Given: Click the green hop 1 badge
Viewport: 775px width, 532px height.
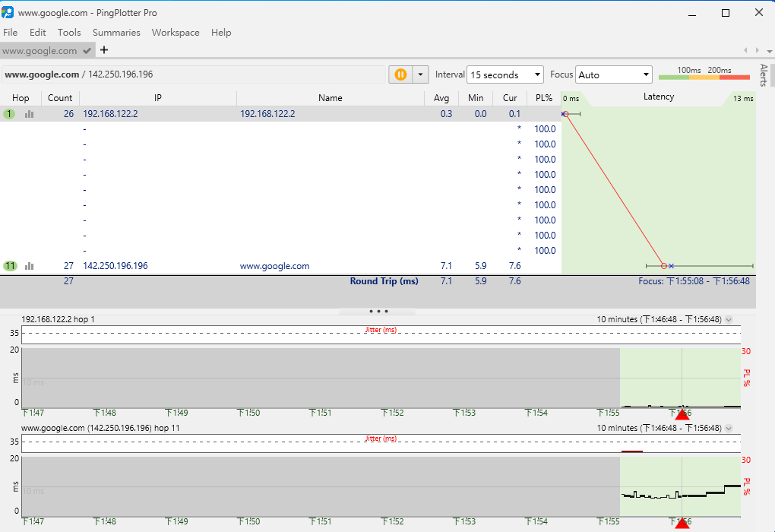Looking at the screenshot, I should [9, 114].
